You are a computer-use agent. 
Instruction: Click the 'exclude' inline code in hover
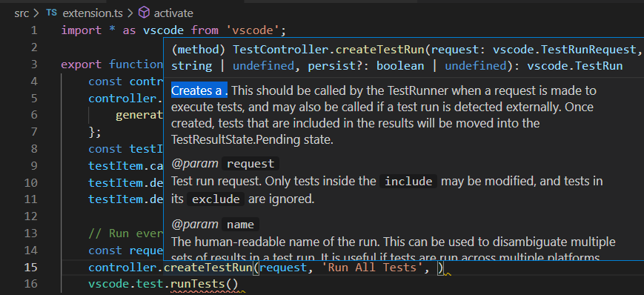pos(216,199)
